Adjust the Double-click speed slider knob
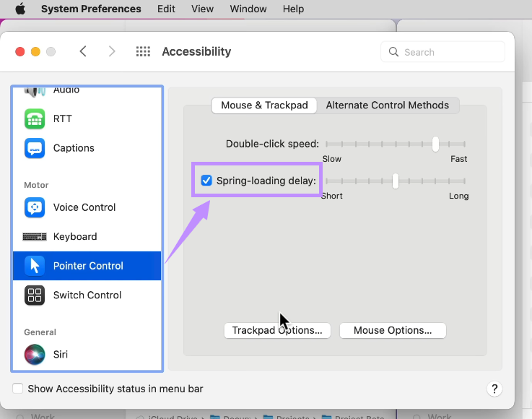The width and height of the screenshot is (532, 419). [x=435, y=144]
